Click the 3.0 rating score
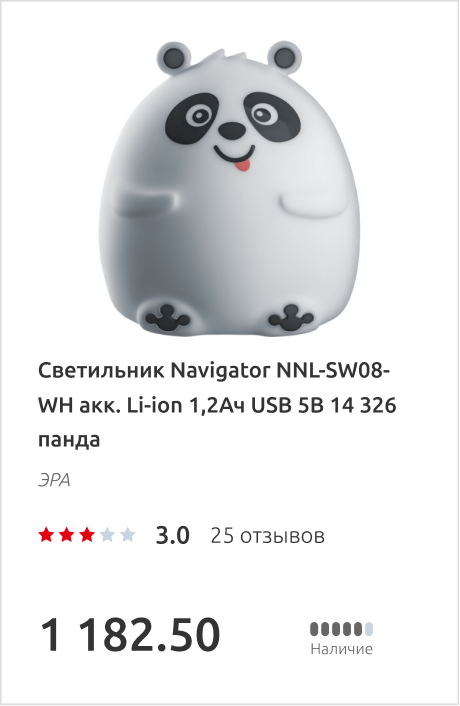The image size is (460, 706). pyautogui.click(x=172, y=535)
